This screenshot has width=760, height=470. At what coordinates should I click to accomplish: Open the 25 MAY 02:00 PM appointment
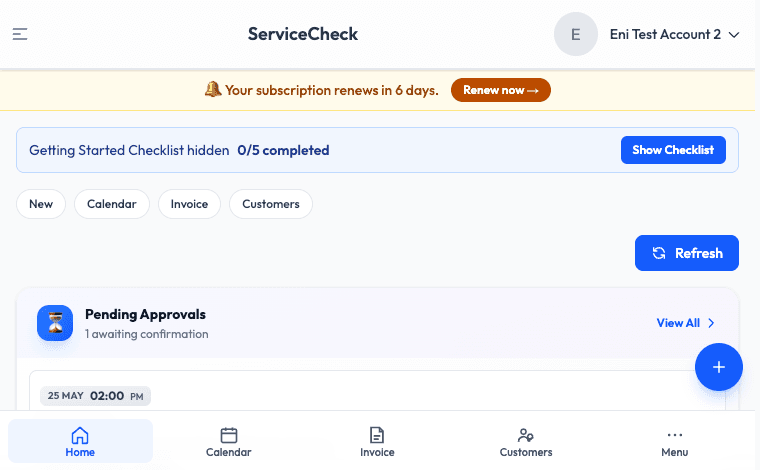point(95,396)
